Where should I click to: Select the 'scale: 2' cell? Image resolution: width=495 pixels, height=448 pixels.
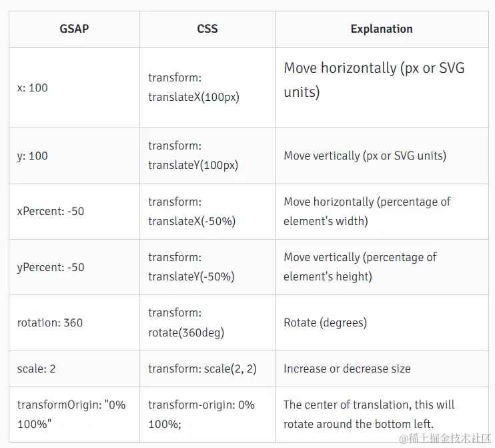[x=74, y=369]
